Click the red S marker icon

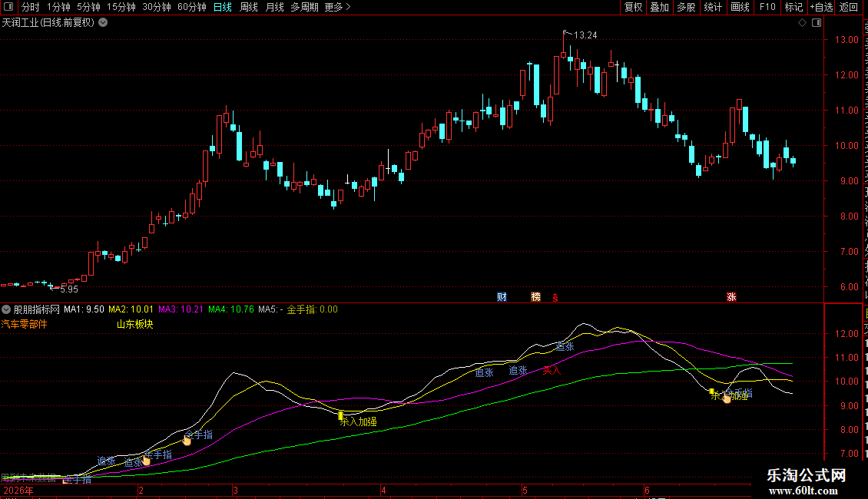click(555, 298)
